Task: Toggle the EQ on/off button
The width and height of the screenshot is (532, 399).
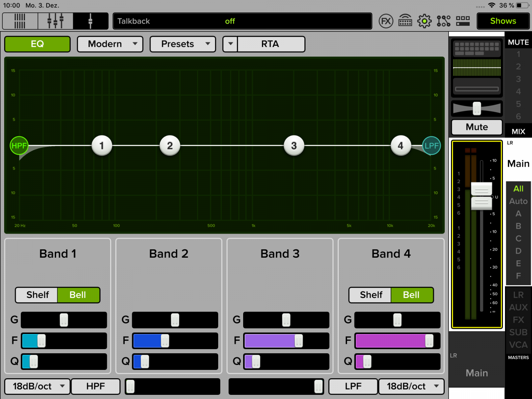Action: (37, 44)
